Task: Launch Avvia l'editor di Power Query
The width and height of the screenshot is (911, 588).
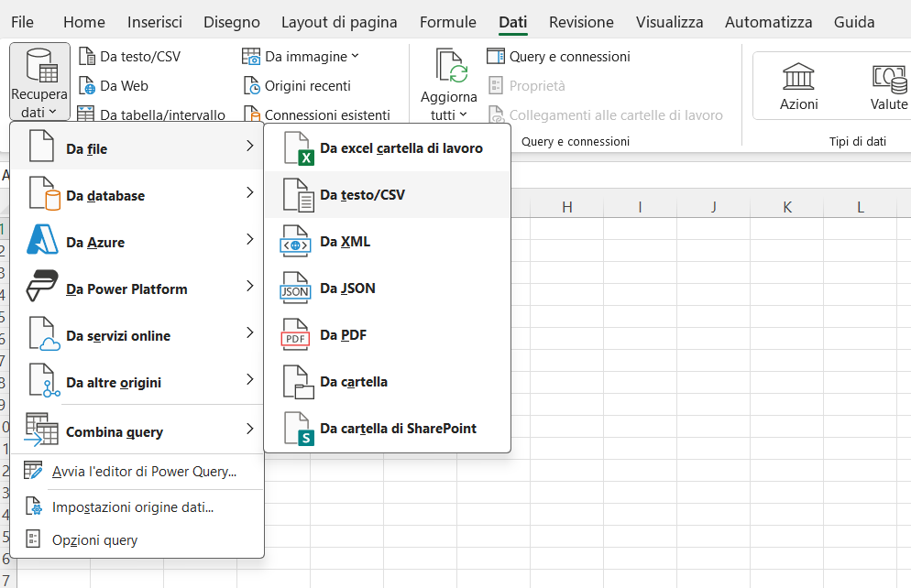Action: point(144,472)
